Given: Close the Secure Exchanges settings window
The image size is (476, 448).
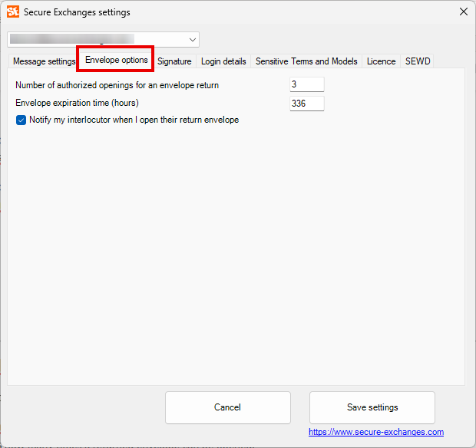Looking at the screenshot, I should pos(463,12).
